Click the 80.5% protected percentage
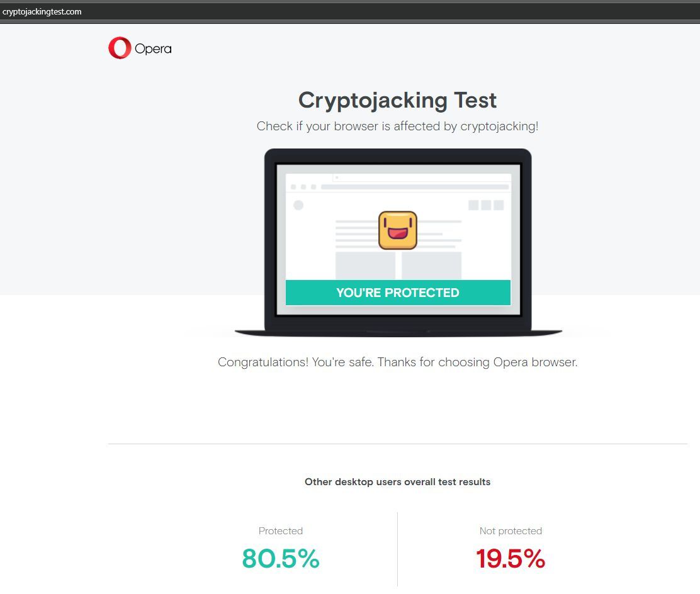Image resolution: width=700 pixels, height=594 pixels. pos(281,558)
